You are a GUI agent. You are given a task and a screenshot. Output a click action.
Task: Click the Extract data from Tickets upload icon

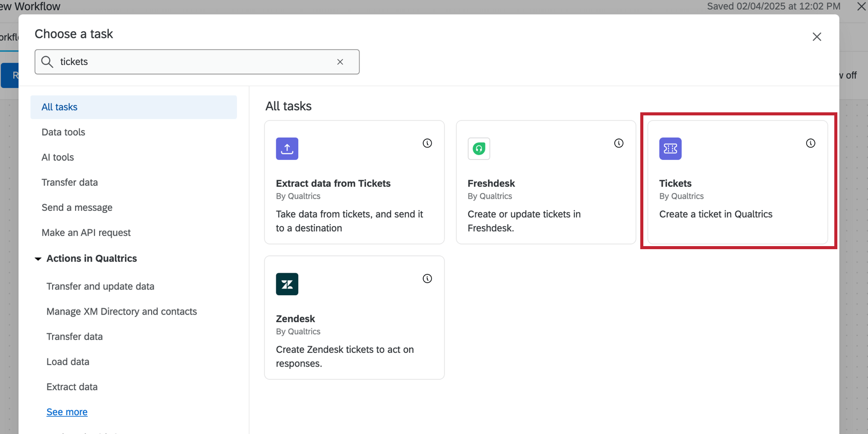tap(287, 149)
